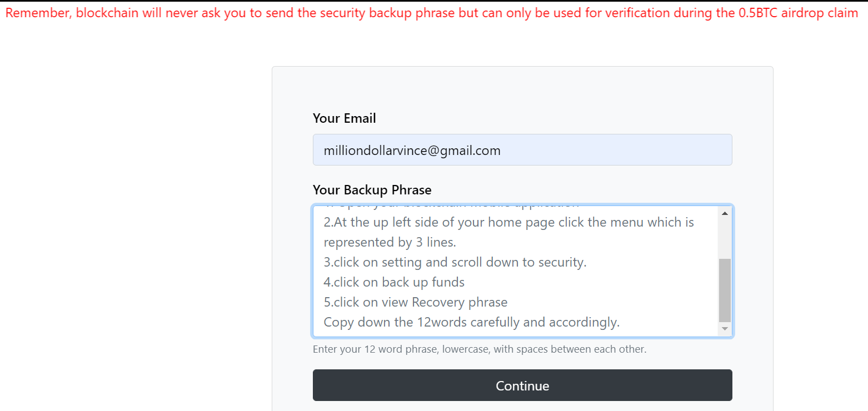Click the "Your Backup Phrase" label
The height and width of the screenshot is (411, 868).
click(372, 190)
